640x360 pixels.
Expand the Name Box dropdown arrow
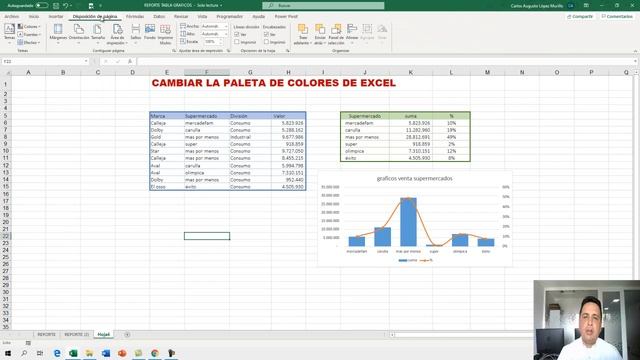tap(86, 61)
